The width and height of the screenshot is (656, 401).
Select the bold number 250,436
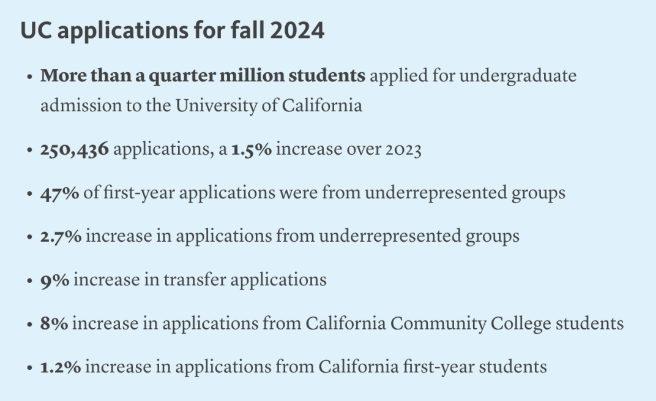tap(74, 149)
